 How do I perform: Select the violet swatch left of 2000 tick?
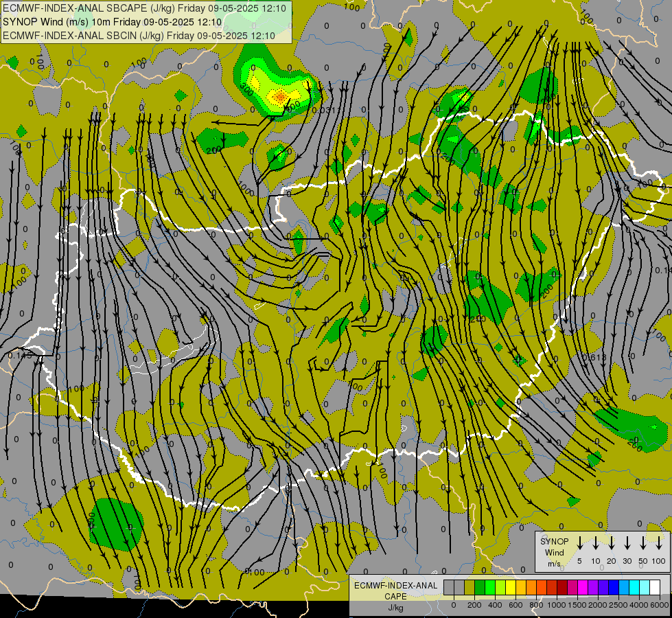(x=594, y=587)
